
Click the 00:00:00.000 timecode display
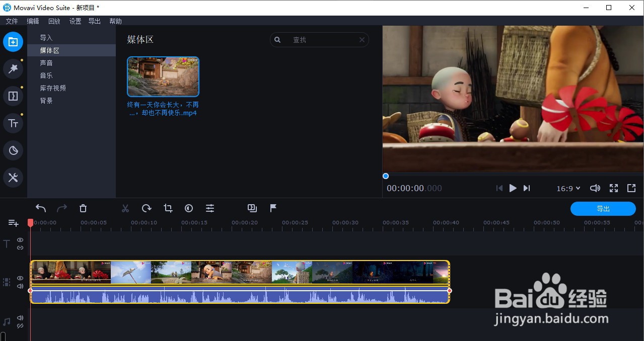click(x=414, y=188)
